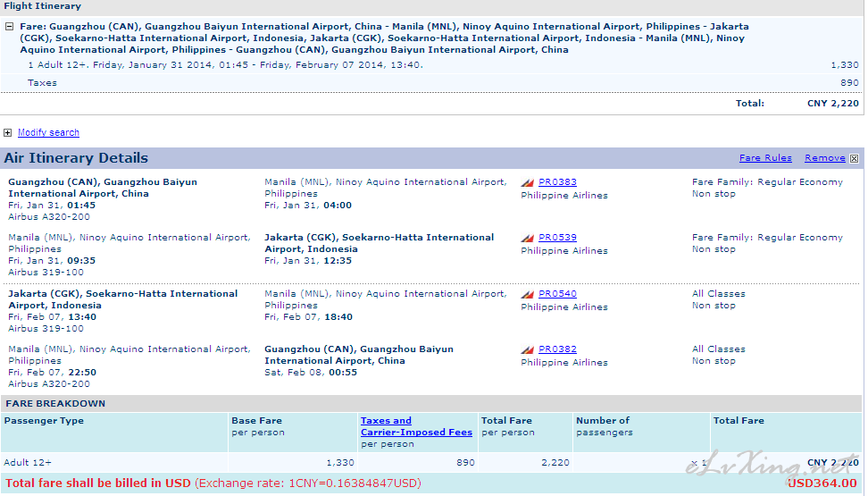
Task: Click the Total CNY 2,220 amount in the Flight Itinerary summary
Action: point(832,103)
